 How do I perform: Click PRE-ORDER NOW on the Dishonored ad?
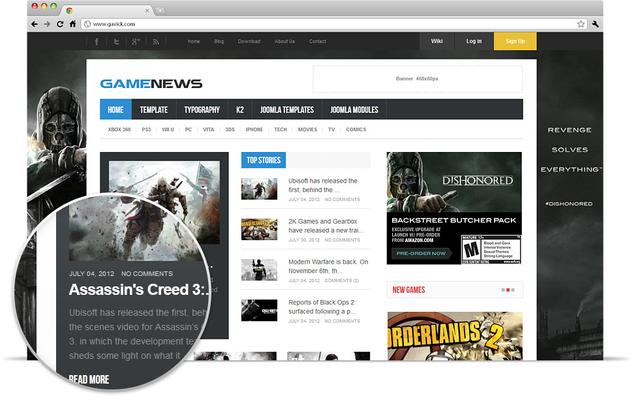pyautogui.click(x=421, y=253)
